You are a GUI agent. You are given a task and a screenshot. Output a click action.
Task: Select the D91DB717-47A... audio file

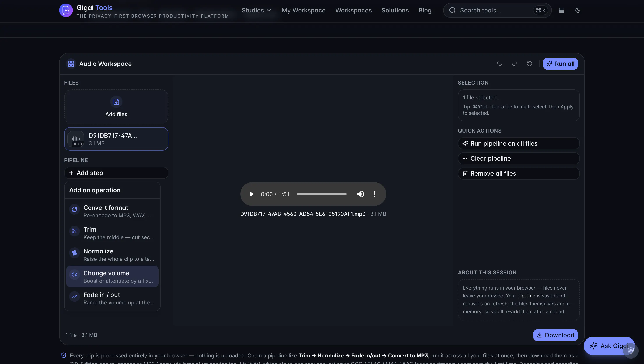click(116, 139)
